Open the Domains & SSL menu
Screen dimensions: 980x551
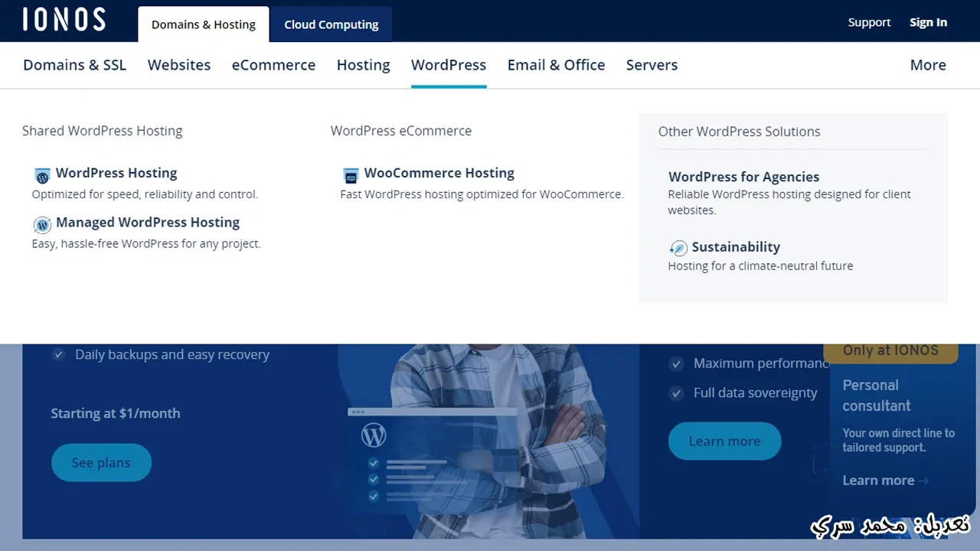(75, 65)
